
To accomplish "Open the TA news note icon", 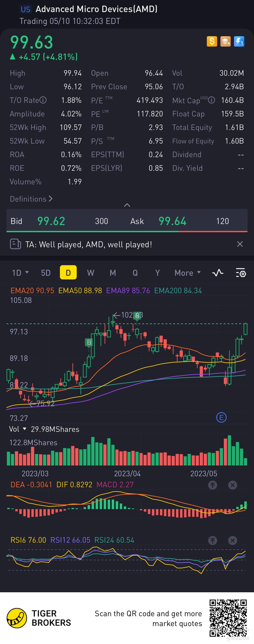I will [x=16, y=244].
